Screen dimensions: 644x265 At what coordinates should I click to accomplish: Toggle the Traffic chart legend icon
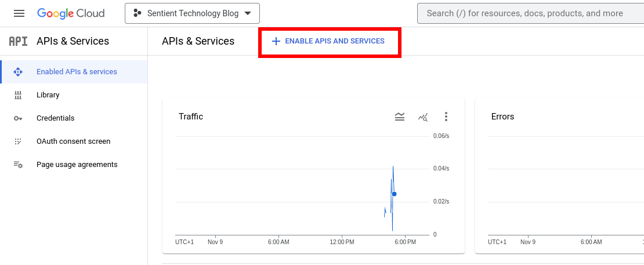click(x=400, y=117)
